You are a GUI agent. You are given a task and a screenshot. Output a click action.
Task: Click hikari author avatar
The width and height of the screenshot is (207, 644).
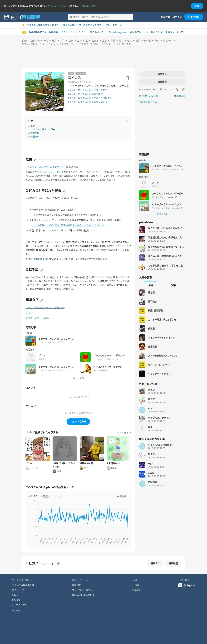(108, 468)
